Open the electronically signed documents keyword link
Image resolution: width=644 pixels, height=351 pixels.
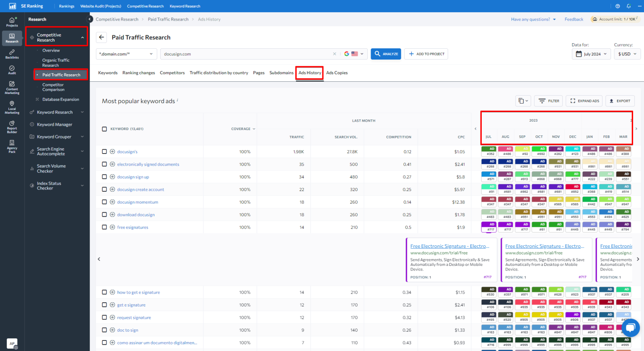click(148, 164)
